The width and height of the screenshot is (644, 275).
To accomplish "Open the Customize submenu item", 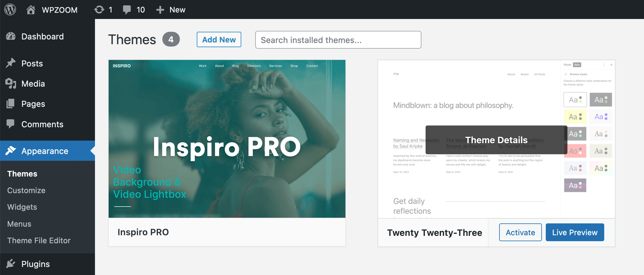I will tap(26, 190).
